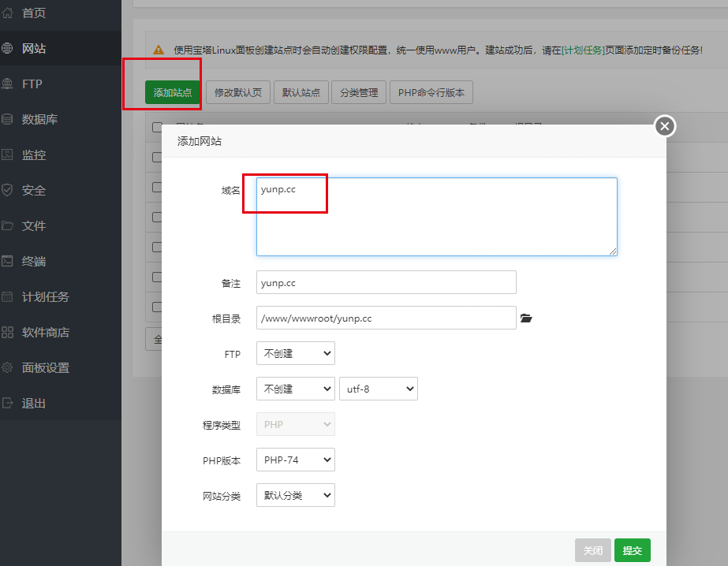This screenshot has width=728, height=566.
Task: Click the 添加网站 dialog title
Action: click(200, 141)
